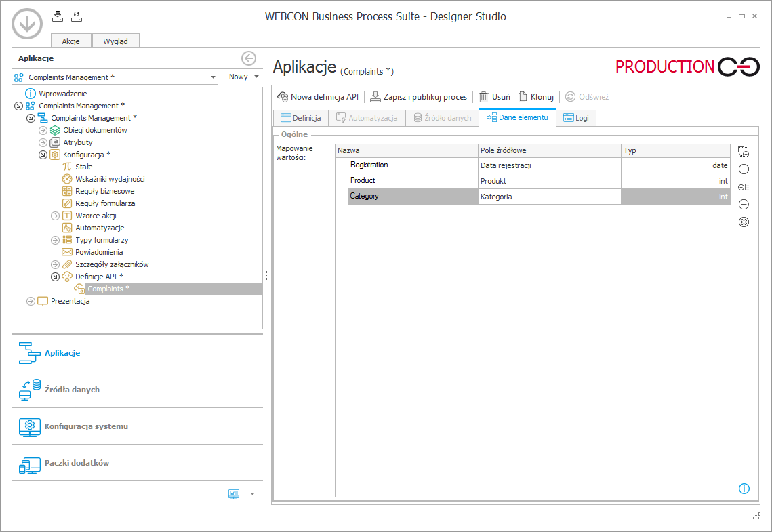Expand the Obiegi dokumentów node
772x532 pixels.
pyautogui.click(x=43, y=130)
